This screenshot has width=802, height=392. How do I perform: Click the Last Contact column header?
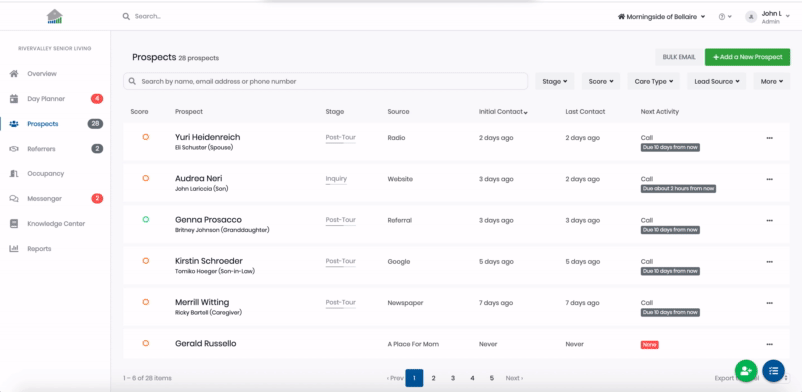[585, 112]
